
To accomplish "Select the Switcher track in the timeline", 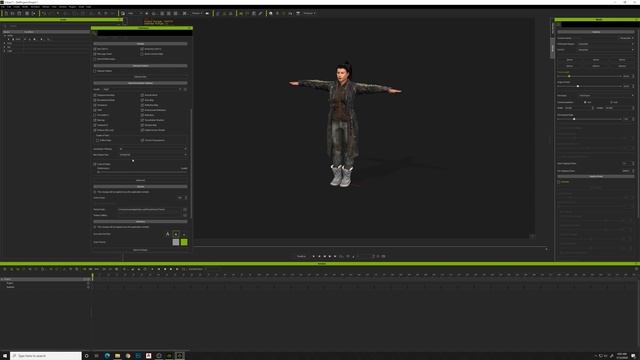I will tap(11, 287).
